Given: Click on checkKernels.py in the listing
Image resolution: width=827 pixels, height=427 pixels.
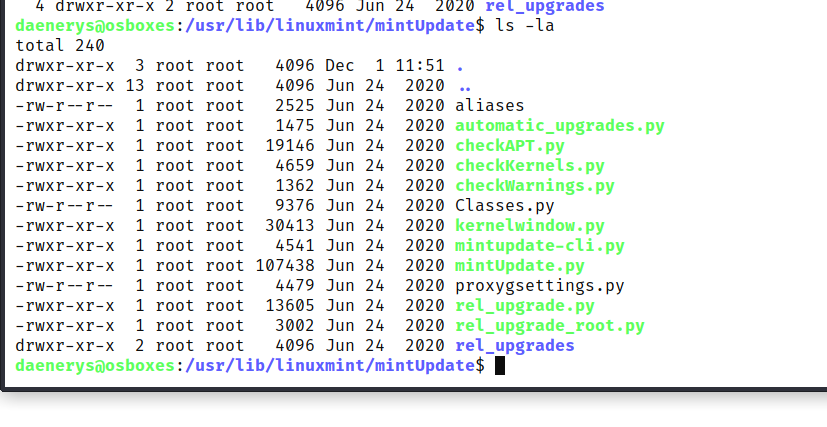Looking at the screenshot, I should tap(530, 166).
